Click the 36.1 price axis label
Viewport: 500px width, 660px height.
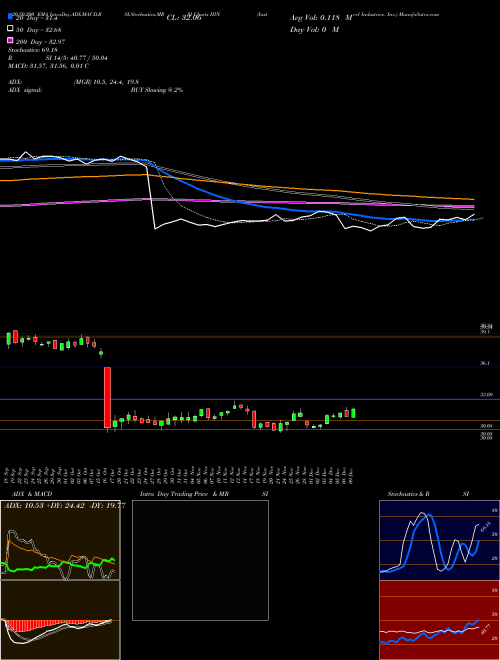[x=484, y=363]
